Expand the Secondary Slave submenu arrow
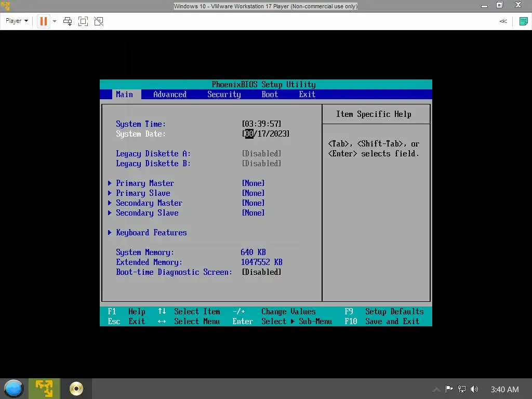This screenshot has width=532, height=399. click(110, 212)
